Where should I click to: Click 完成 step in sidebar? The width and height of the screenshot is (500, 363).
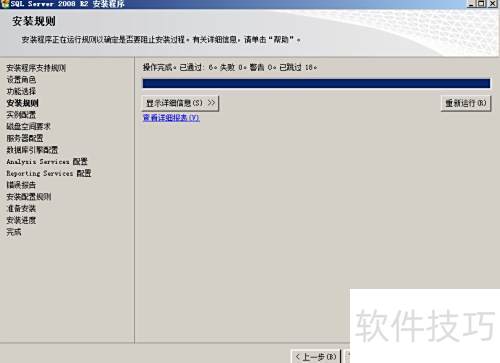(x=14, y=232)
